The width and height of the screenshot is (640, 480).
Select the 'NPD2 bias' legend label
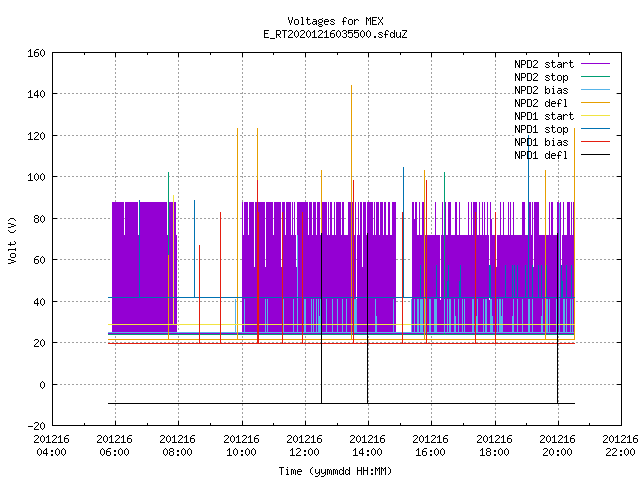pyautogui.click(x=541, y=90)
